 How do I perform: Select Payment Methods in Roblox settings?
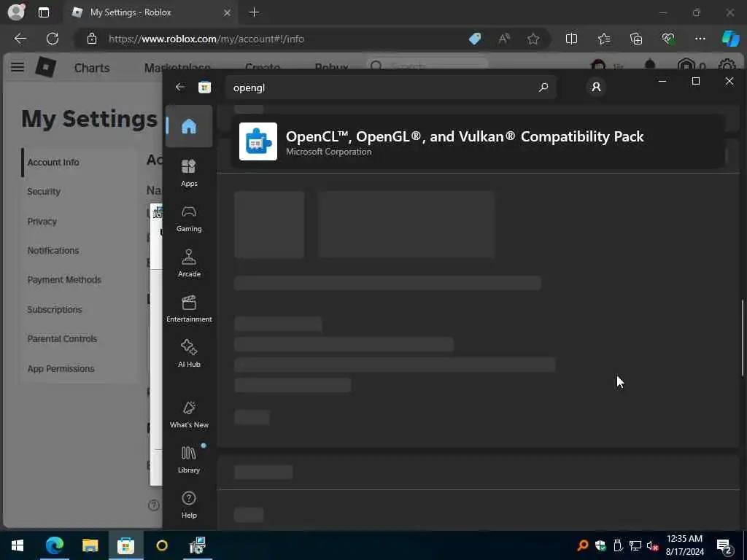coord(64,280)
